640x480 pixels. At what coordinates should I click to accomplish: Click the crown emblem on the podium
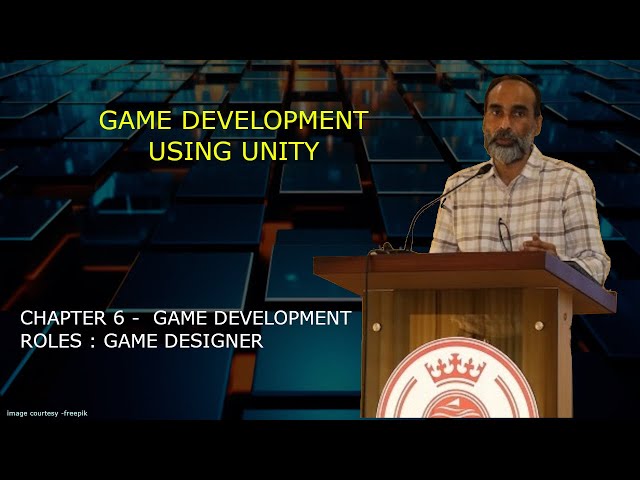(x=456, y=369)
